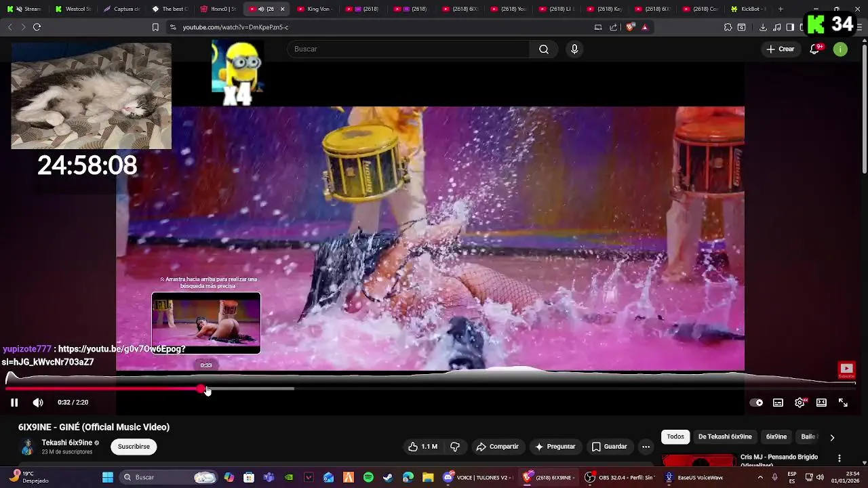
Task: Subscribe with the Suscribirse button
Action: (134, 447)
